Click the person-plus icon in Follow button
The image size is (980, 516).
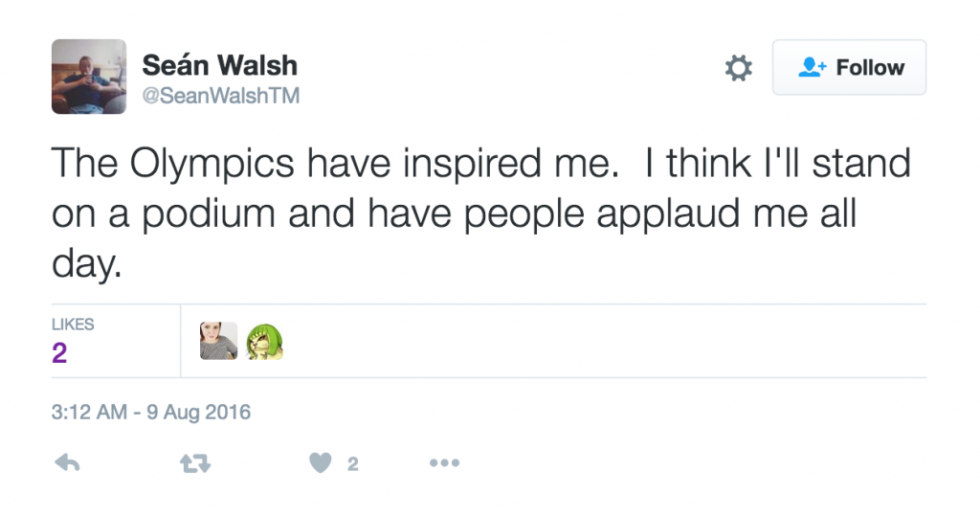point(813,68)
